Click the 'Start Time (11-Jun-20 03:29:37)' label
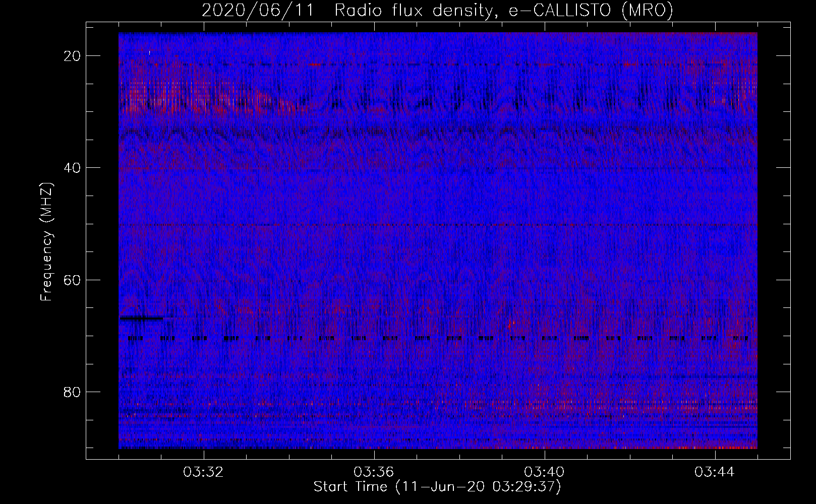Viewport: 816px width, 504px height. pos(437,486)
